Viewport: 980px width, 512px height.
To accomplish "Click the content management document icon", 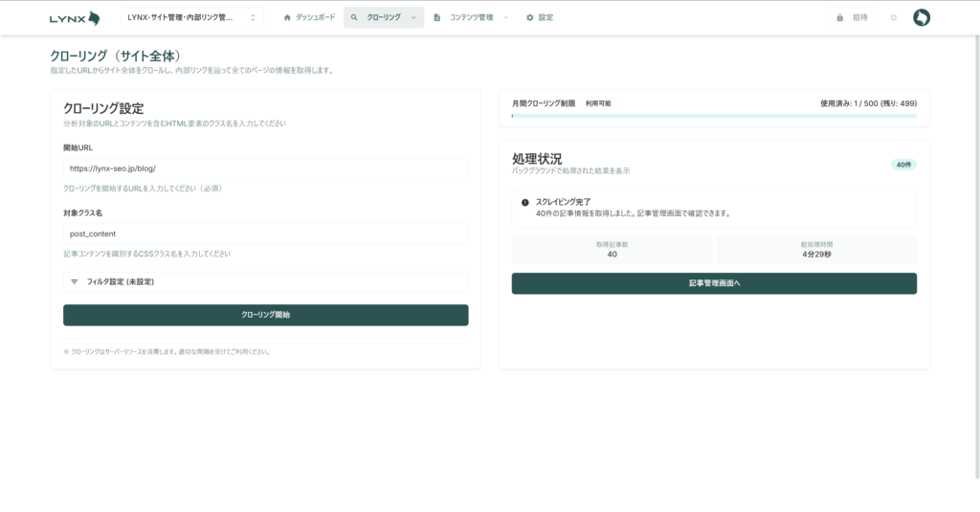I will (x=437, y=17).
